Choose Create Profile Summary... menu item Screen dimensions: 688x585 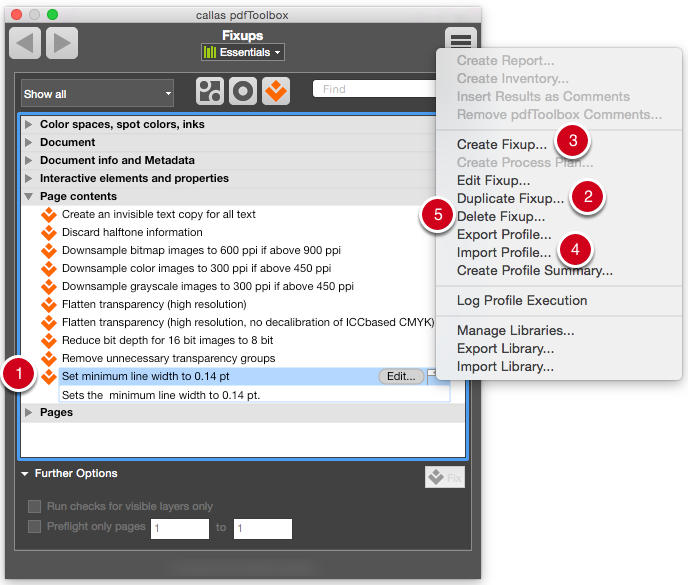534,270
